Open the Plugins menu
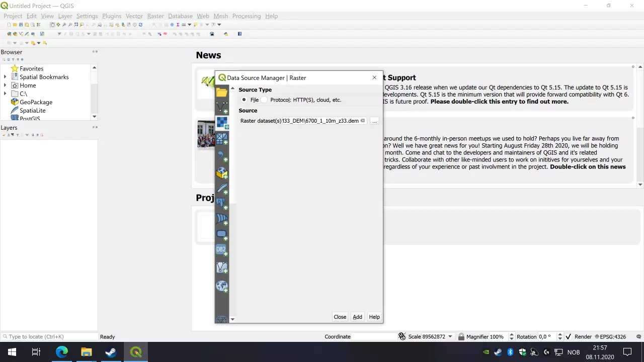The height and width of the screenshot is (362, 644). (112, 16)
